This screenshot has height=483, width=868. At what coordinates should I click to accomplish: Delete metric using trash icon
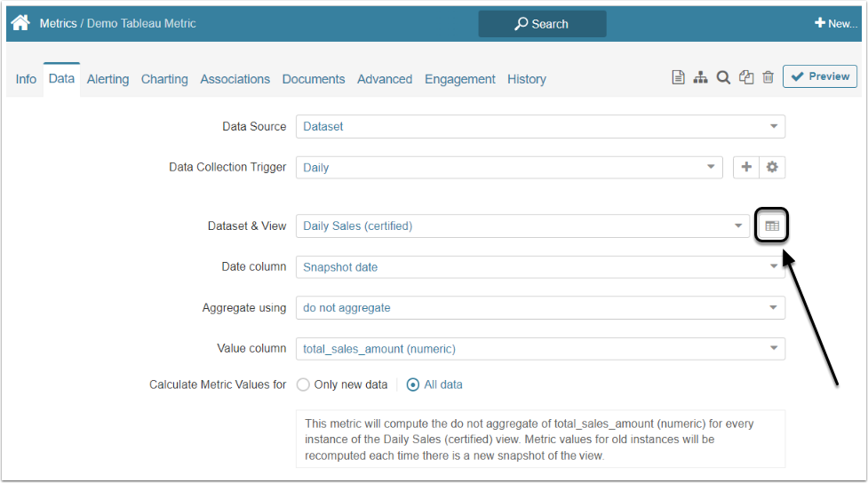point(768,78)
